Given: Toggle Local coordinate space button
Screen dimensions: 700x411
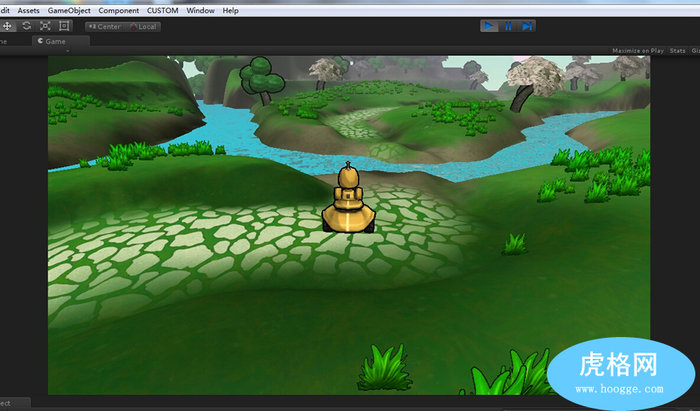Looking at the screenshot, I should [144, 27].
